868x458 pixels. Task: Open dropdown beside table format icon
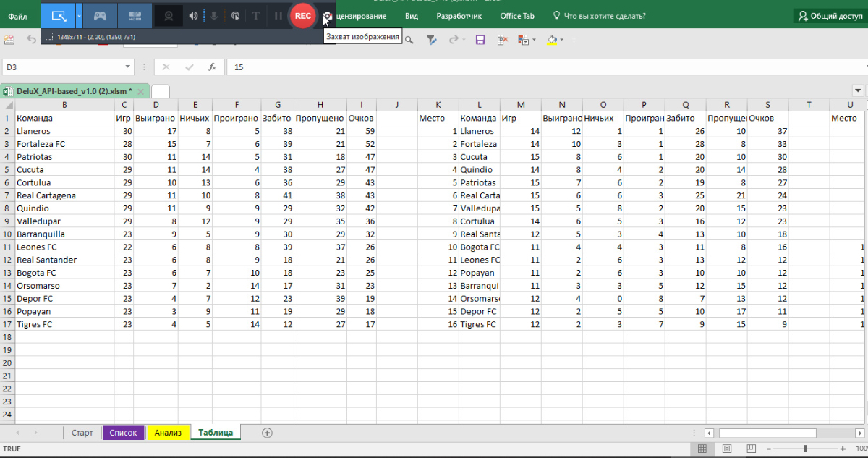[x=535, y=40]
